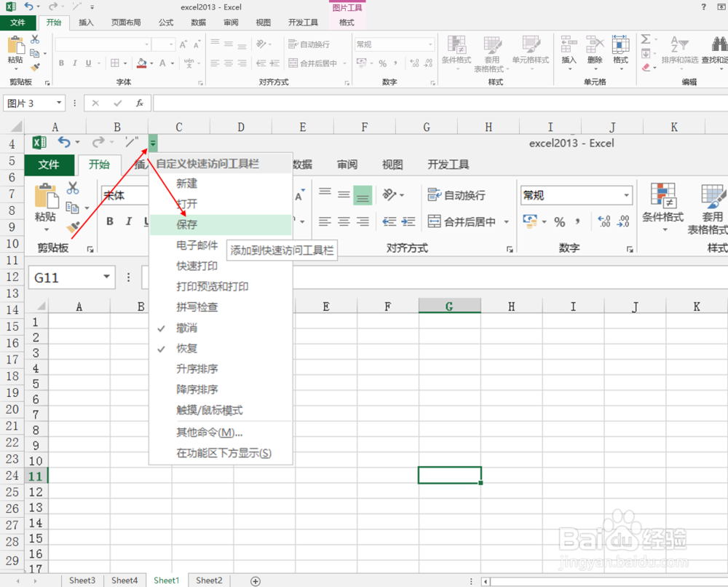Screen dimensions: 728x587
Task: Select Save (保存) in the quick access menu
Action: tap(221, 224)
